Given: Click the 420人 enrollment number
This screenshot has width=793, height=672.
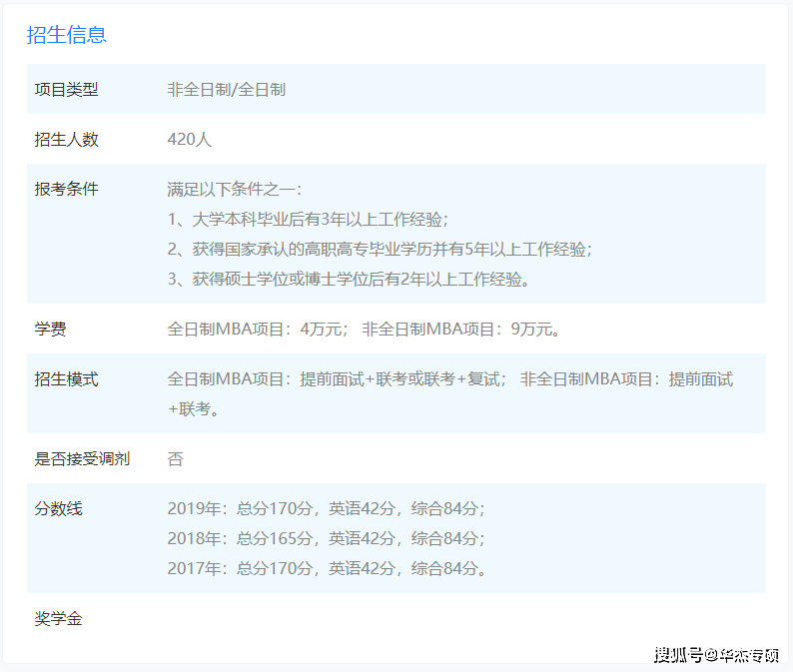Looking at the screenshot, I should point(189,140).
